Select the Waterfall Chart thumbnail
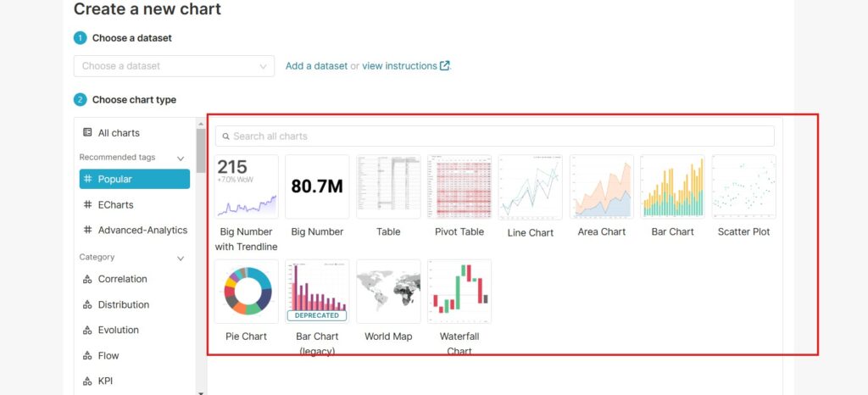Screen dimensions: 868x395 [x=459, y=291]
